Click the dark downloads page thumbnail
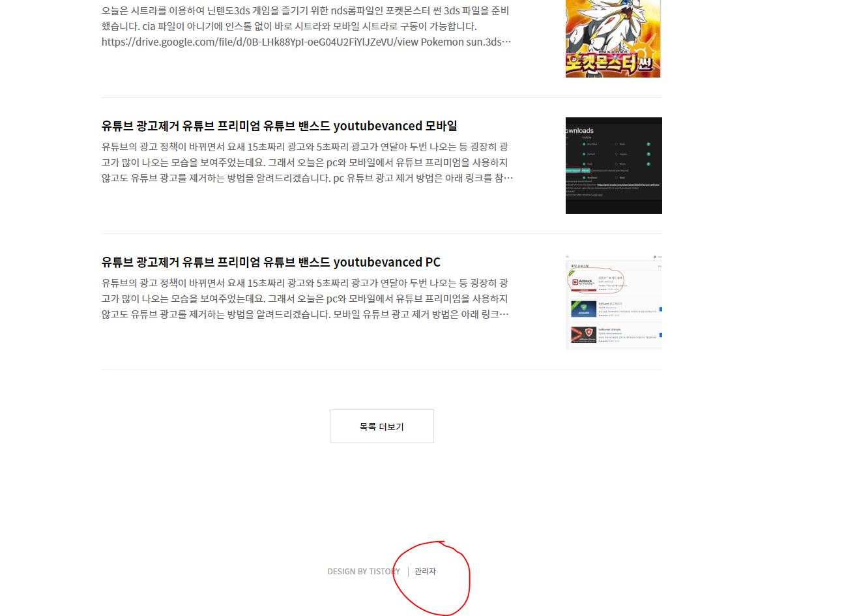The image size is (844, 616). tap(614, 166)
